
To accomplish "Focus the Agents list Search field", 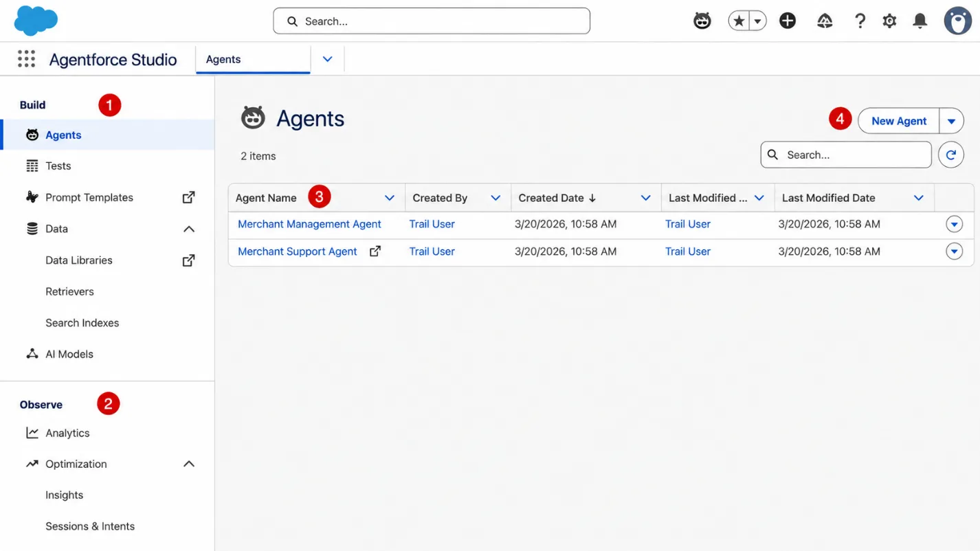I will coord(846,155).
